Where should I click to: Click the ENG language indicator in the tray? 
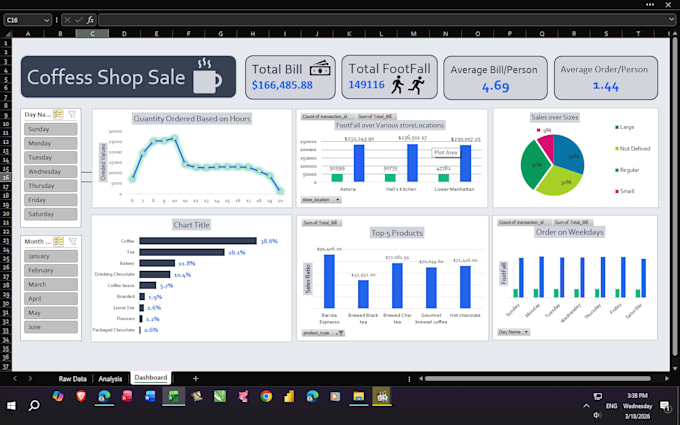[611, 406]
